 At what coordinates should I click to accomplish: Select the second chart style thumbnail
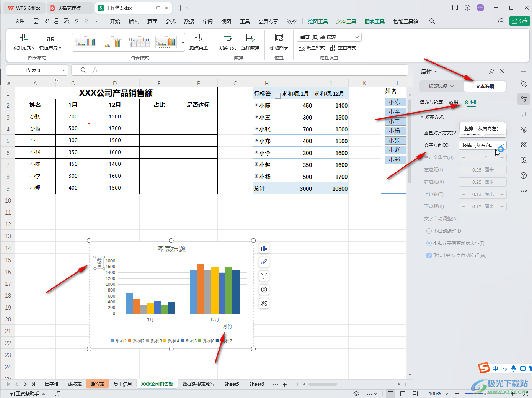(113, 42)
